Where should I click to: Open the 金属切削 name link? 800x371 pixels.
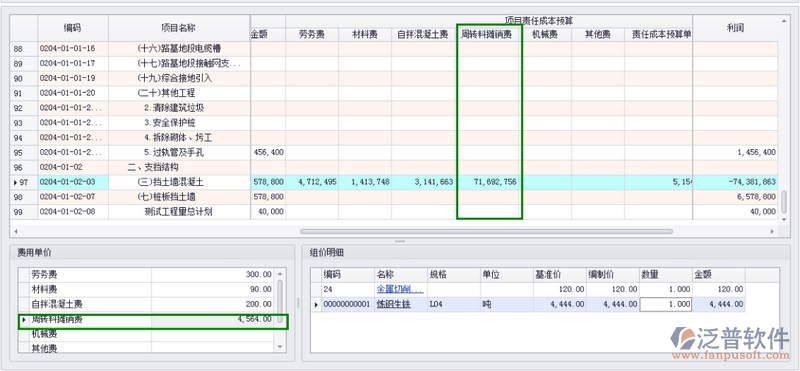coord(400,289)
